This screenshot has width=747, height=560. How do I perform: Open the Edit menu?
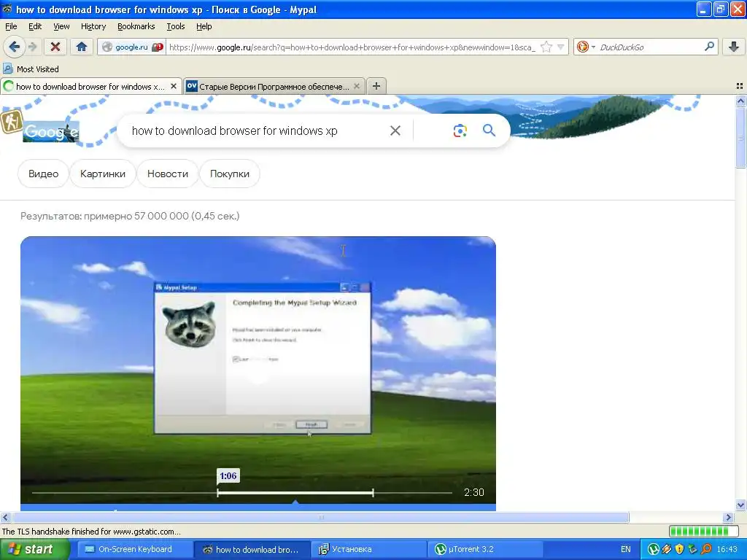[35, 26]
